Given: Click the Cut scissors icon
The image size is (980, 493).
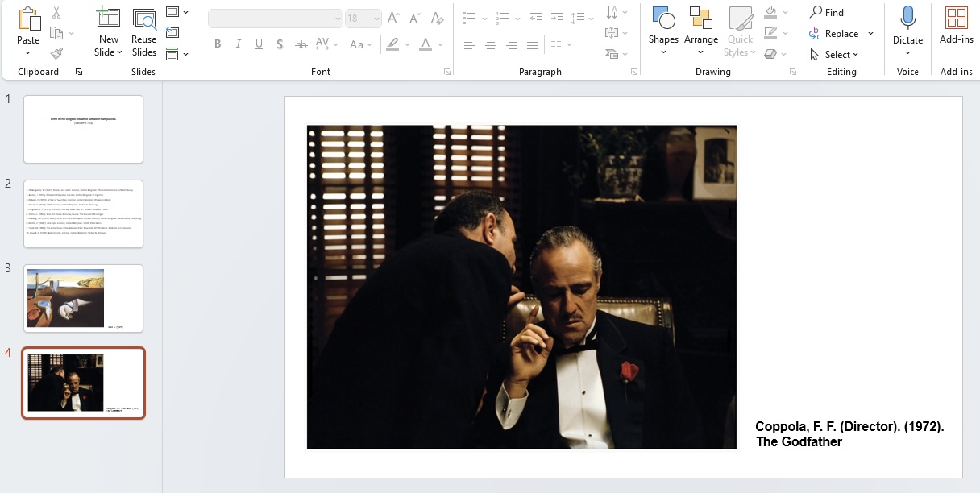Looking at the screenshot, I should coord(56,13).
